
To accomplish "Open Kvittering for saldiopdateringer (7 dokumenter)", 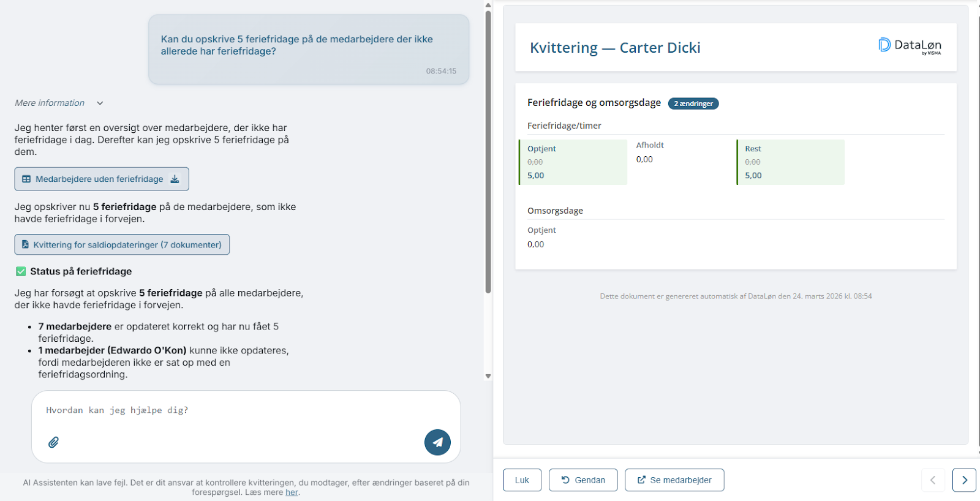I will [x=127, y=244].
